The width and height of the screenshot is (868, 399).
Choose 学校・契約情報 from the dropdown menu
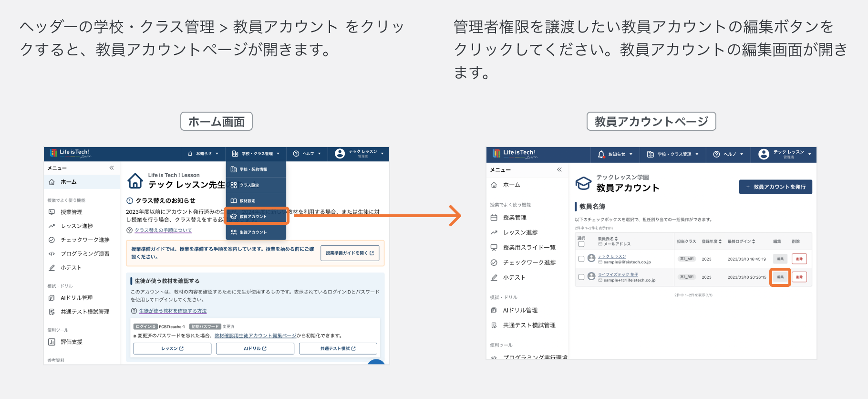256,169
